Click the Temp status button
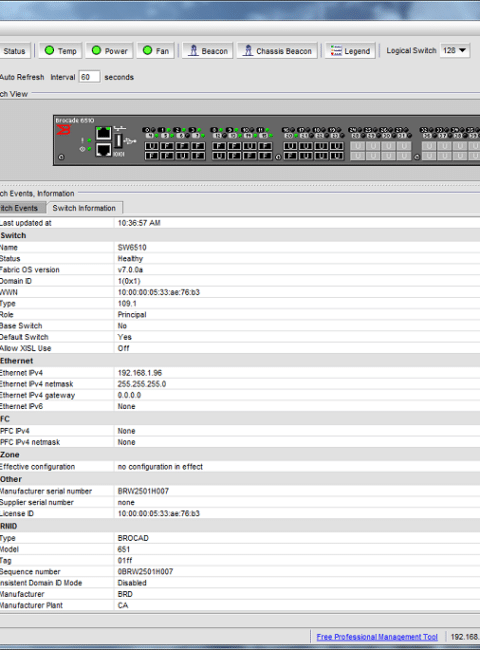 61,51
